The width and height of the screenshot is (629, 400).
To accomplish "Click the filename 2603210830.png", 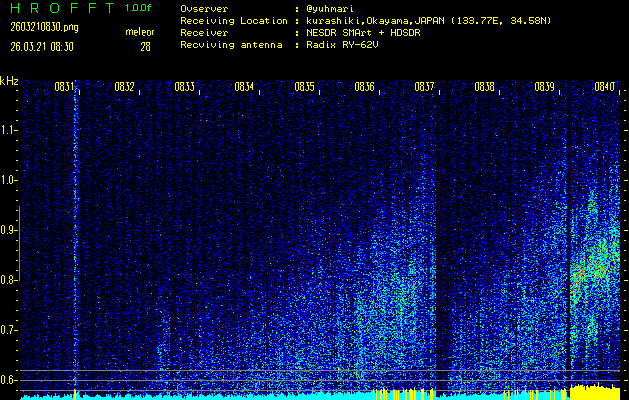I will click(x=44, y=27).
